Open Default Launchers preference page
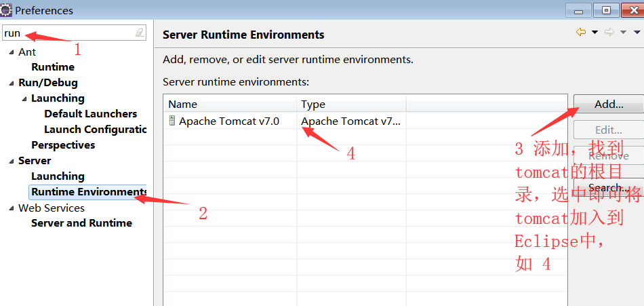 pyautogui.click(x=90, y=114)
